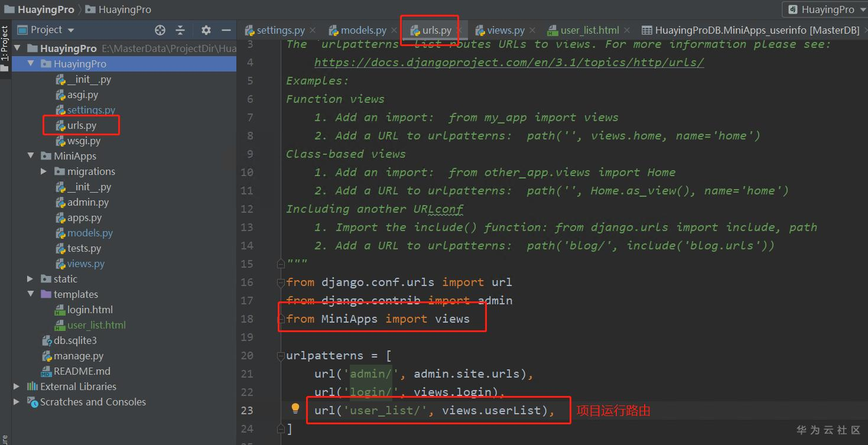Hide the Project panel with minus icon

(226, 30)
